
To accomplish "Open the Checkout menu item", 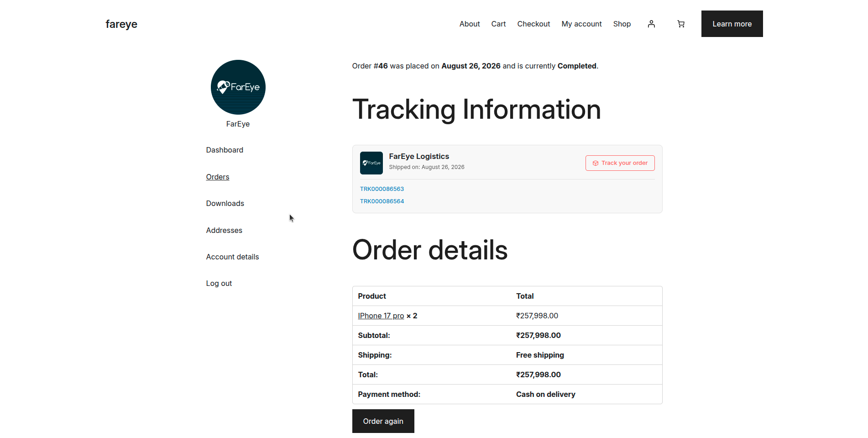I will click(533, 24).
